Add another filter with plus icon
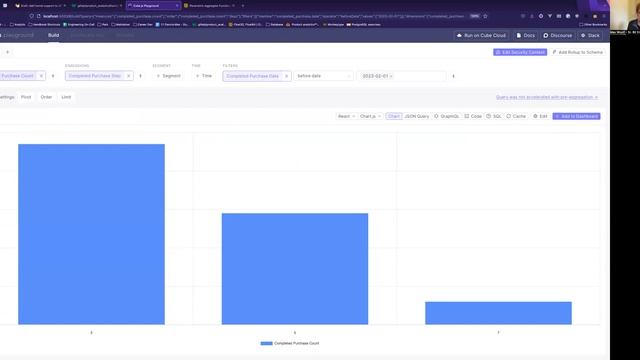The height and width of the screenshot is (360, 640). (453, 76)
